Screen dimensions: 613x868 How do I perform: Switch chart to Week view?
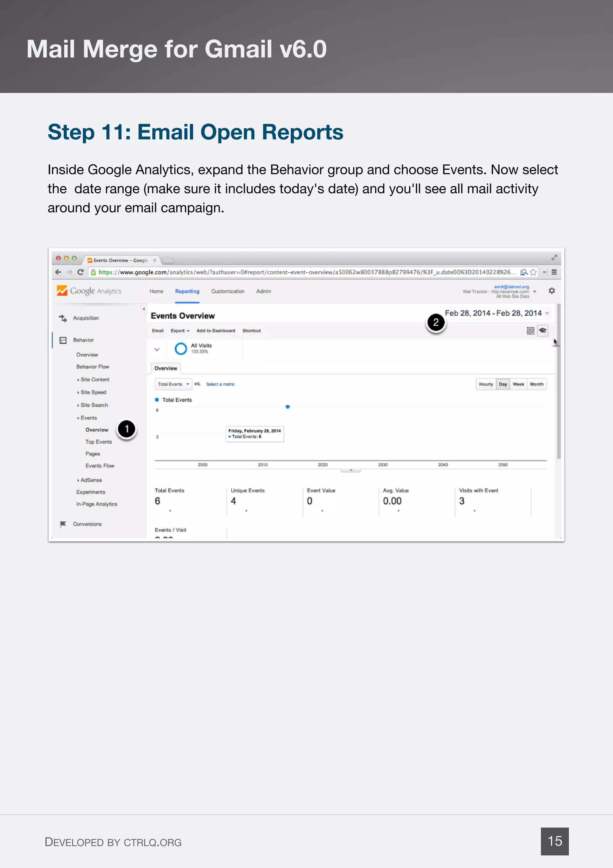518,384
